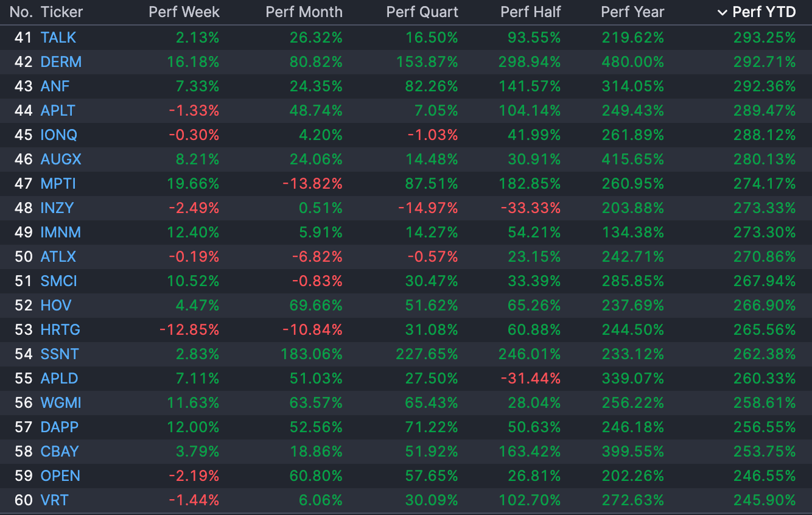Click the Perf Quart column header
This screenshot has width=812, height=515.
(x=422, y=12)
